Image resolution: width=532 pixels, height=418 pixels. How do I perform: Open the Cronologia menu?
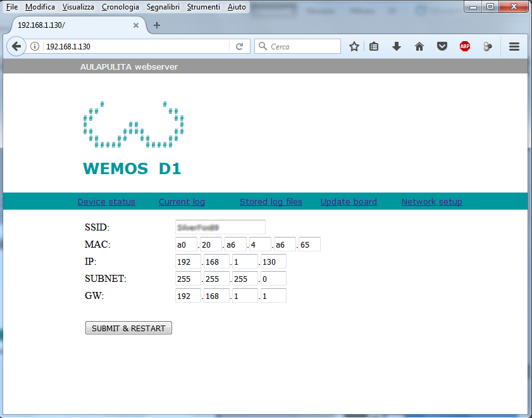point(120,7)
